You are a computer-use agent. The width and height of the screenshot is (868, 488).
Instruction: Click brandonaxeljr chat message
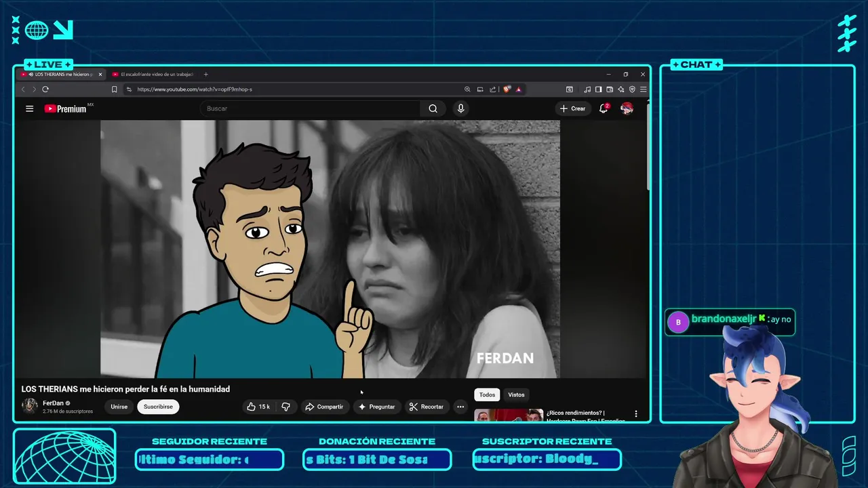(730, 322)
